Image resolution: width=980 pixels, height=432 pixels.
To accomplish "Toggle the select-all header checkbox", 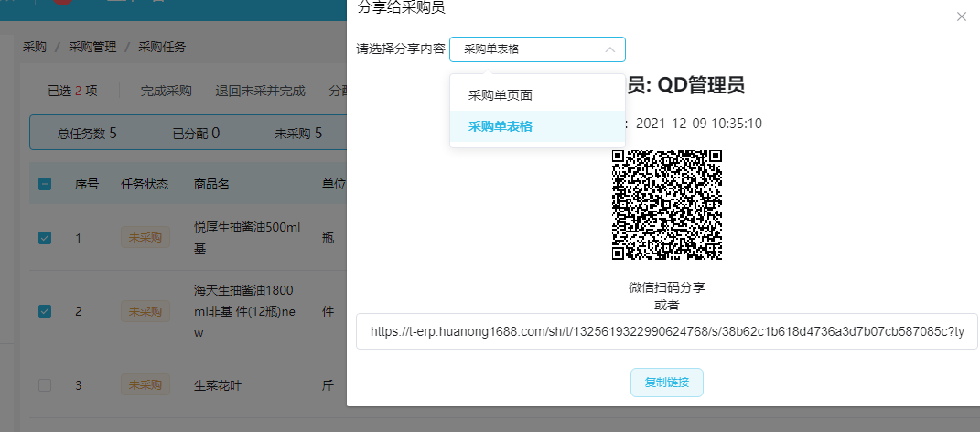I will click(x=45, y=184).
